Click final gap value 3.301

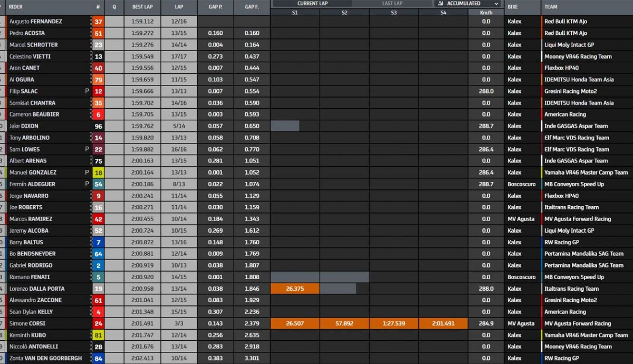[252, 358]
